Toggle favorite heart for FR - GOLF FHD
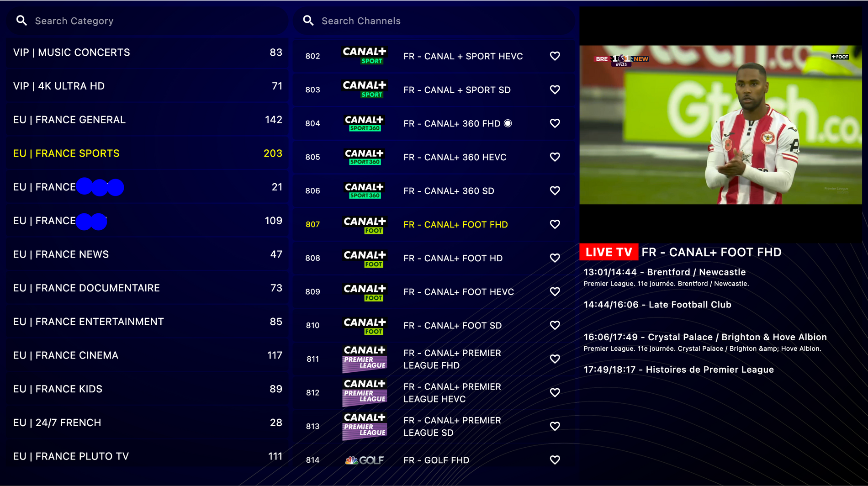Screen dimensions: 868x486 (x=555, y=460)
